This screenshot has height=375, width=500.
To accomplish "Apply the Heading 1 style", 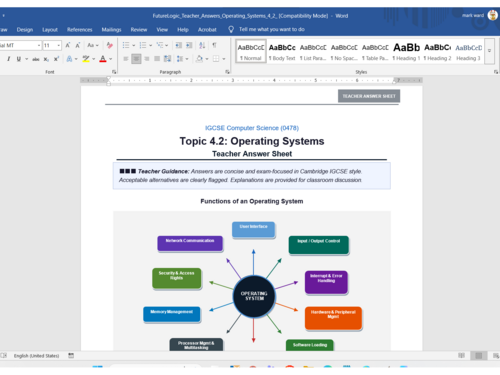I will click(406, 51).
